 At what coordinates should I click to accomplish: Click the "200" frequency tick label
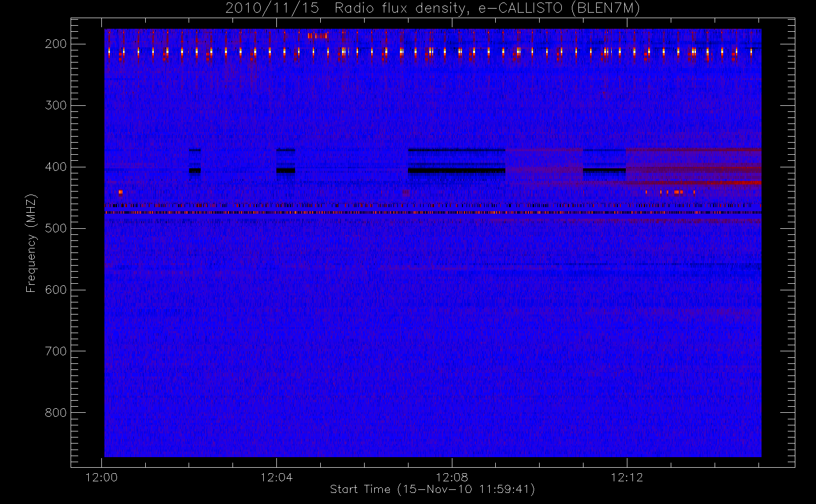(55, 44)
